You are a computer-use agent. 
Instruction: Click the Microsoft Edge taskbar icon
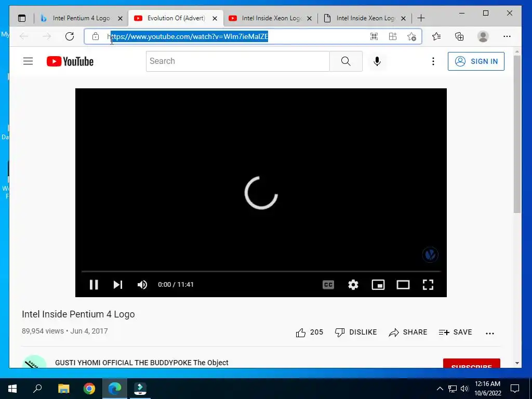(115, 389)
